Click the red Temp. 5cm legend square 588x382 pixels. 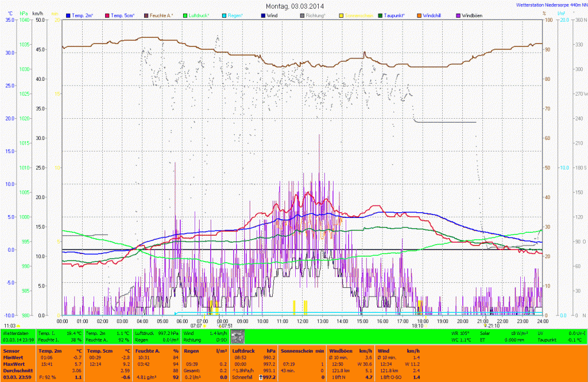pyautogui.click(x=107, y=14)
